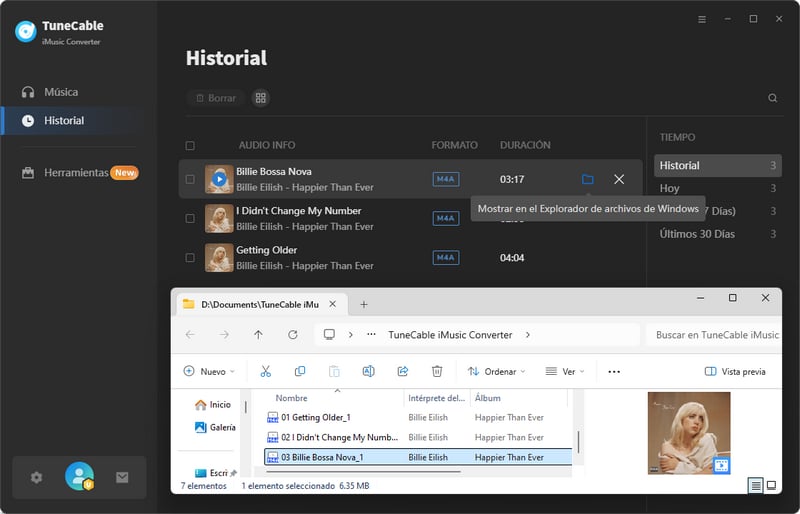The height and width of the screenshot is (514, 800).
Task: Open the Ver dropdown menu
Action: tap(565, 371)
